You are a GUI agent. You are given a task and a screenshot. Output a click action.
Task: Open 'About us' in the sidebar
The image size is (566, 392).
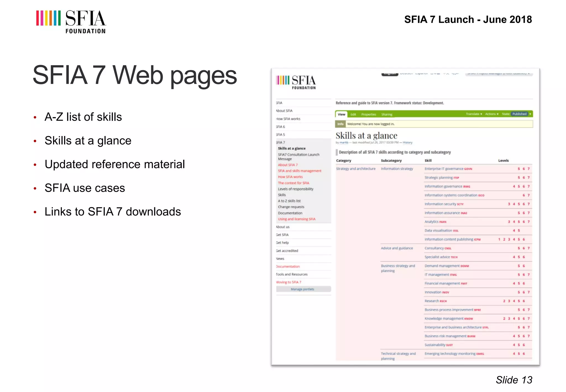(x=283, y=227)
